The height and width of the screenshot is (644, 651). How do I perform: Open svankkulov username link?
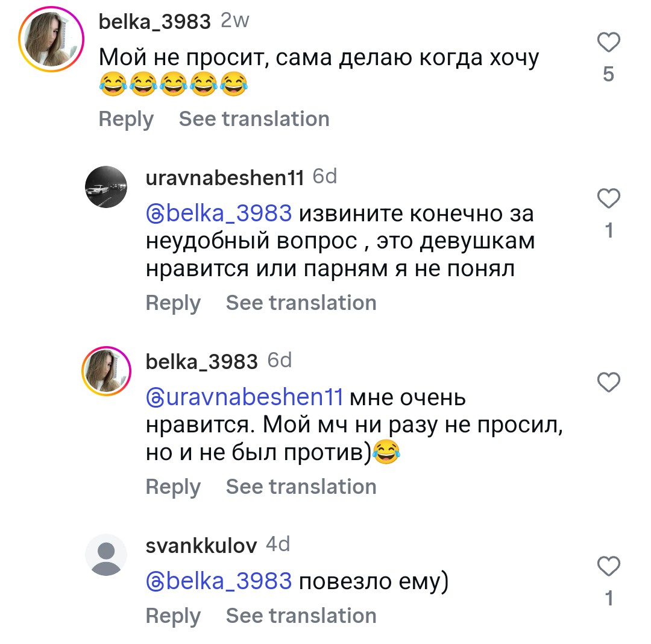pos(201,546)
